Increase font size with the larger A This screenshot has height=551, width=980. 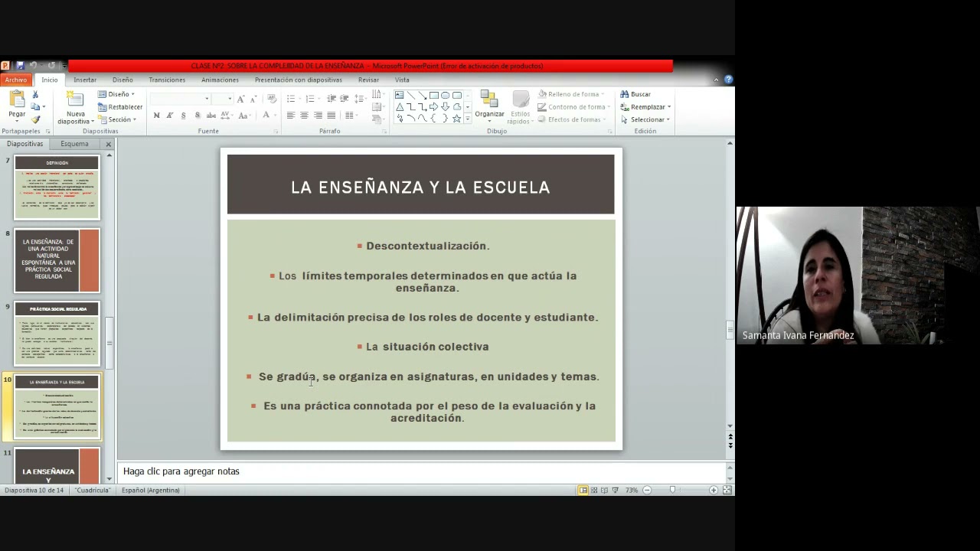[x=240, y=99]
